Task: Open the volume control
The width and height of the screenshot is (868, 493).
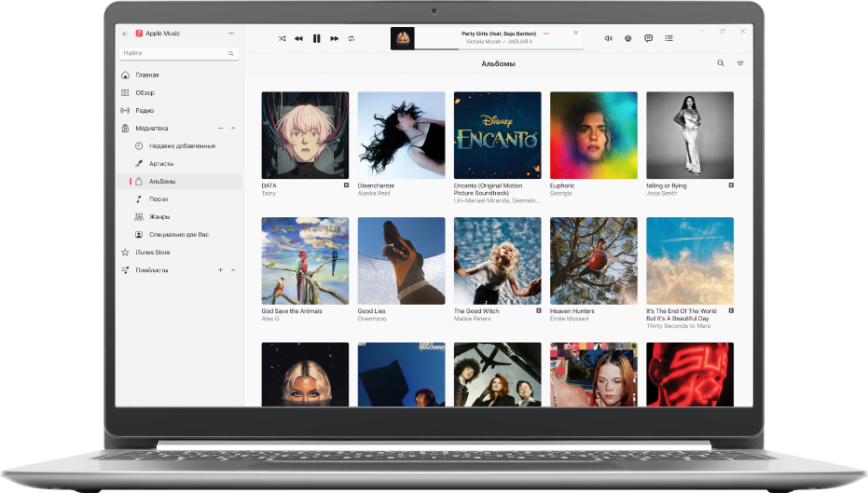Action: click(x=609, y=38)
